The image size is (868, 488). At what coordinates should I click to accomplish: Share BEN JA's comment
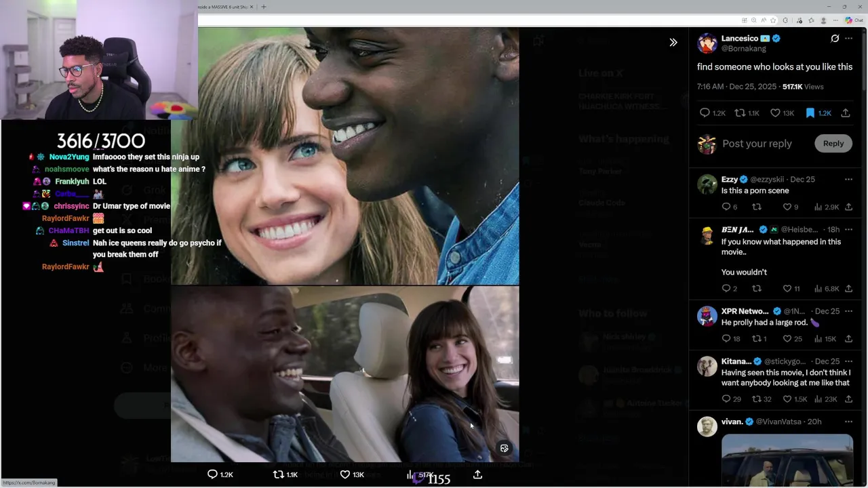point(848,289)
